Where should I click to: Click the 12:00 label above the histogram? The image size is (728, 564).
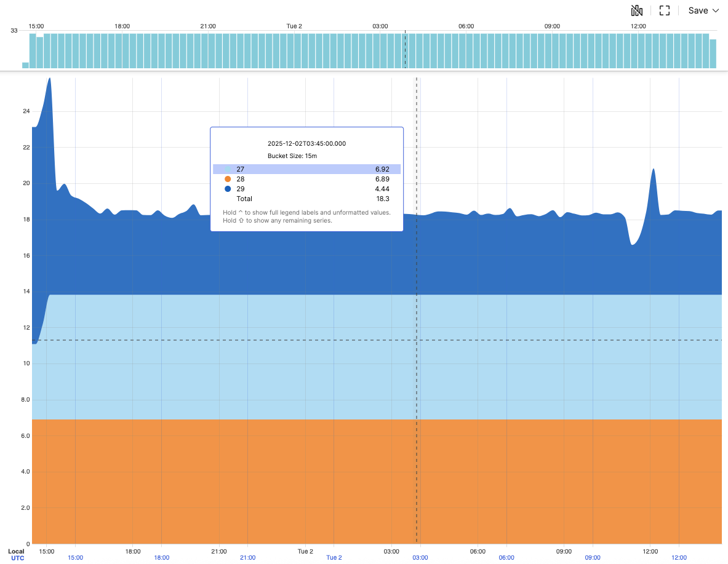(638, 26)
